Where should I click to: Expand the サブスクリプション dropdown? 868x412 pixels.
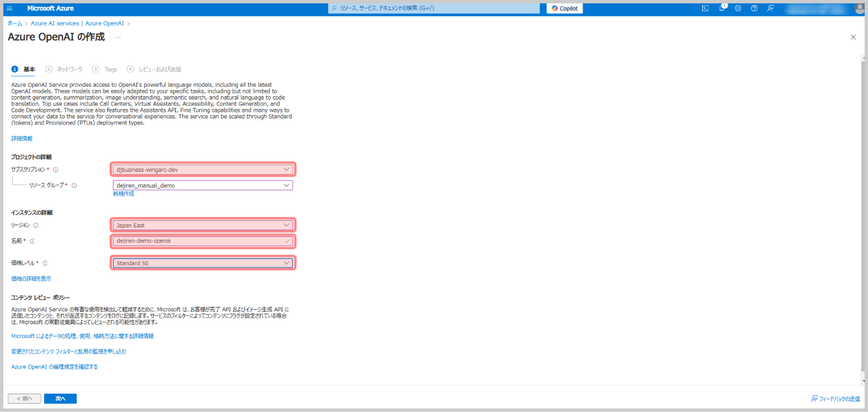click(203, 170)
